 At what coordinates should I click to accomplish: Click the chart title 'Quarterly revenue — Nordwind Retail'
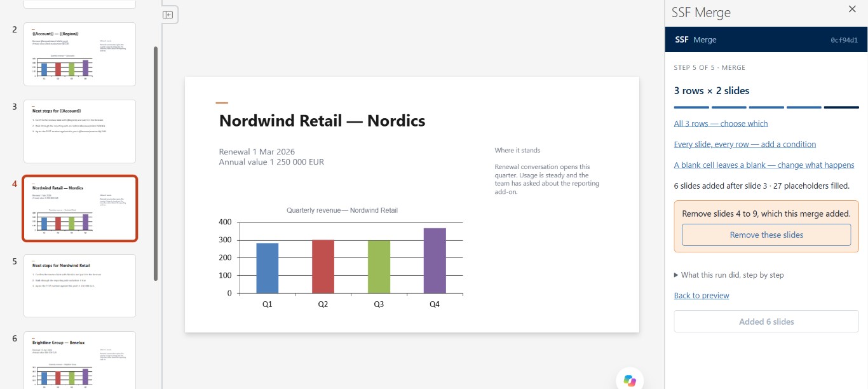click(x=342, y=210)
